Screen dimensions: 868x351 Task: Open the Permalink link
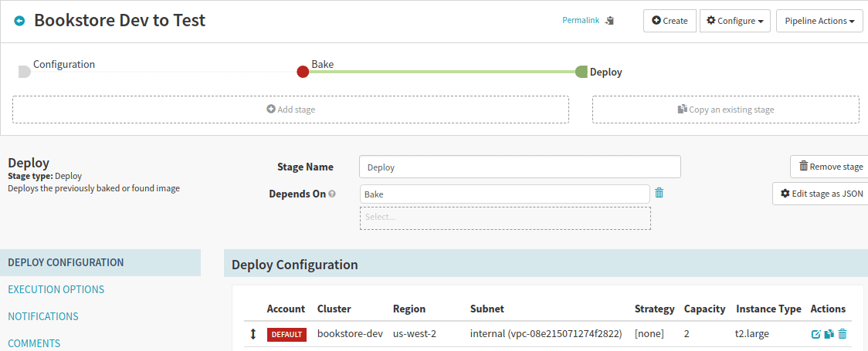[x=581, y=21]
